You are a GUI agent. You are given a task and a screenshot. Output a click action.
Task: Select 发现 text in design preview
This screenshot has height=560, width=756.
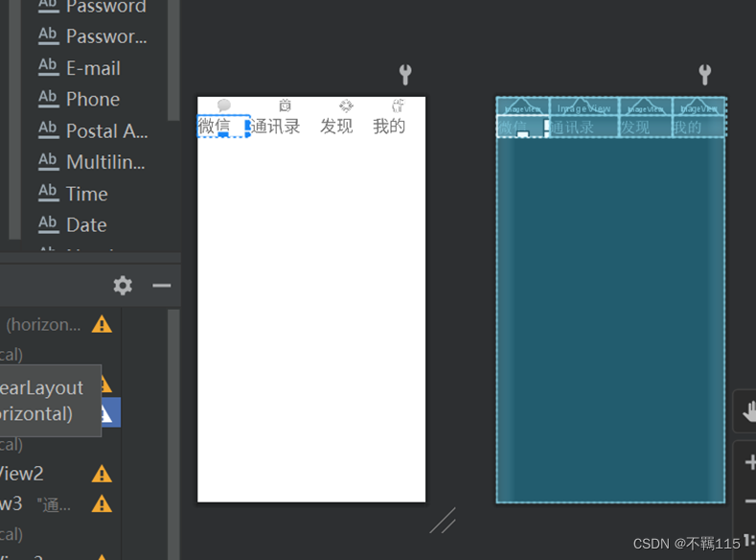336,127
